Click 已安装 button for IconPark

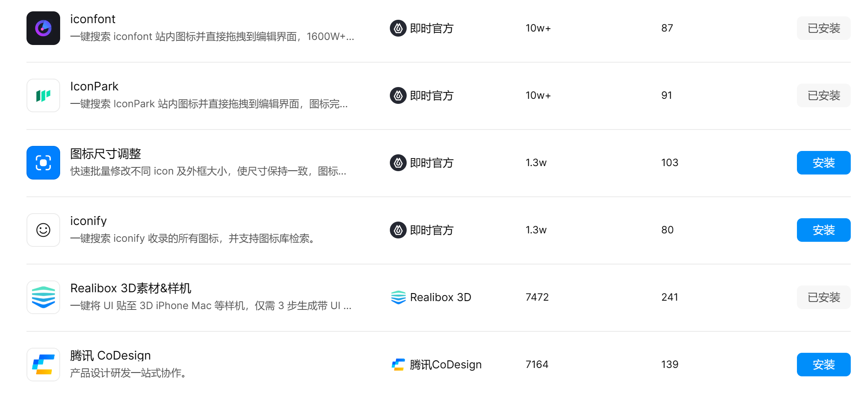point(823,95)
